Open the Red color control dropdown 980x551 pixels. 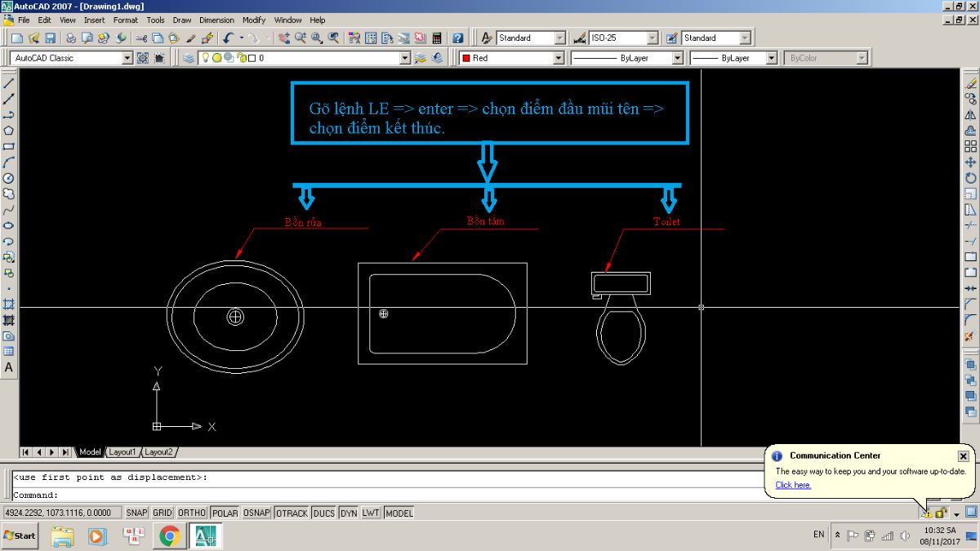coord(559,58)
